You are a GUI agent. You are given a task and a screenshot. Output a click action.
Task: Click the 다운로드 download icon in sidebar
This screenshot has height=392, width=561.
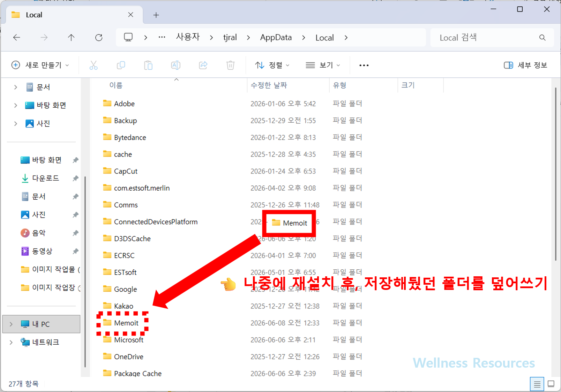[25, 178]
